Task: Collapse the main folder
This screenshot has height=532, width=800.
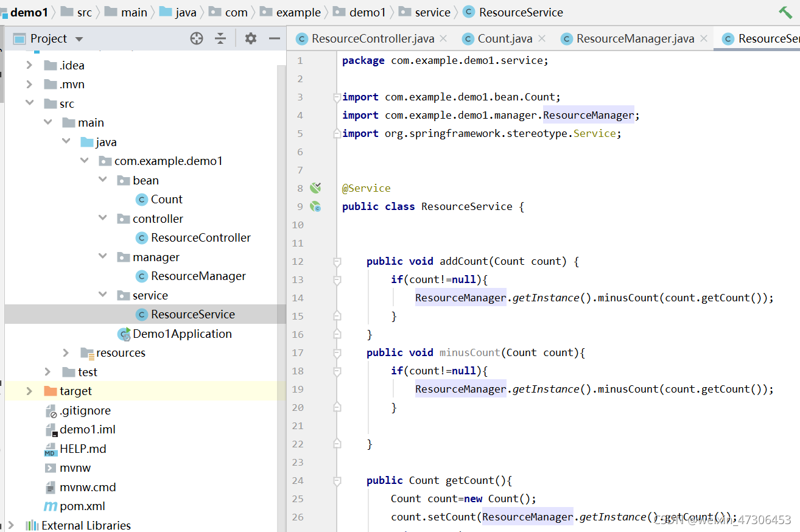Action: (47, 122)
